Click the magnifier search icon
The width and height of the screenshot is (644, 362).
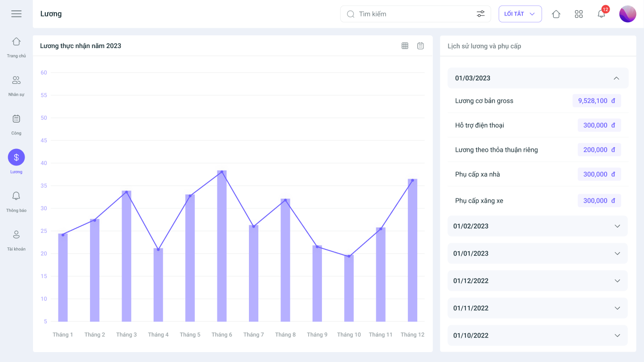pyautogui.click(x=351, y=14)
